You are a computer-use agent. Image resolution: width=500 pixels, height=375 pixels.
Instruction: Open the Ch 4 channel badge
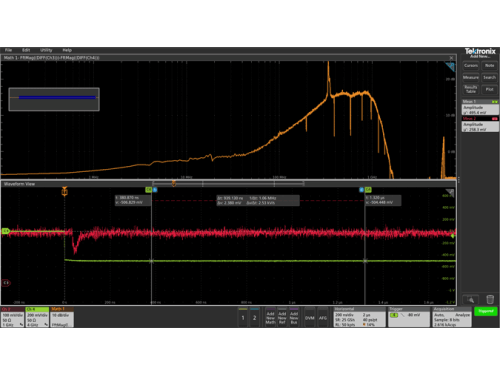[37, 317]
